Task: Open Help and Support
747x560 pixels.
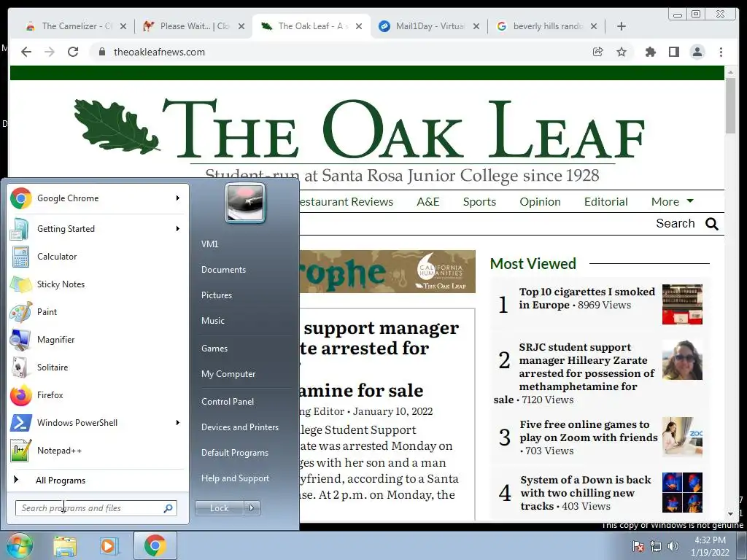Action: (x=235, y=478)
